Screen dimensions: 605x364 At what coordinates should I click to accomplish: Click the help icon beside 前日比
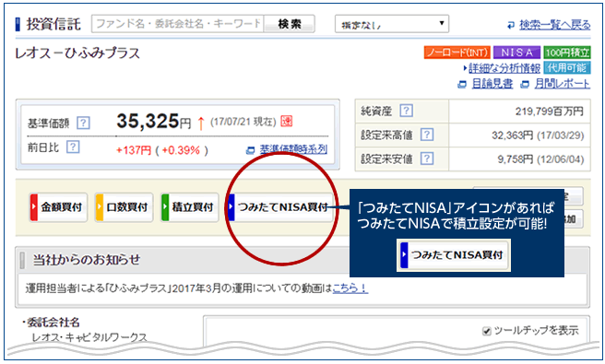(73, 147)
